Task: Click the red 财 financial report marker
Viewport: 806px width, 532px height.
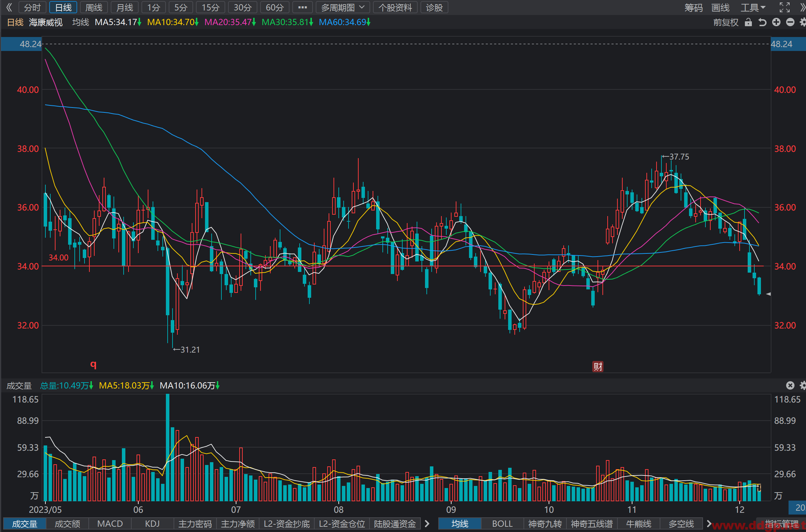Action: point(598,367)
